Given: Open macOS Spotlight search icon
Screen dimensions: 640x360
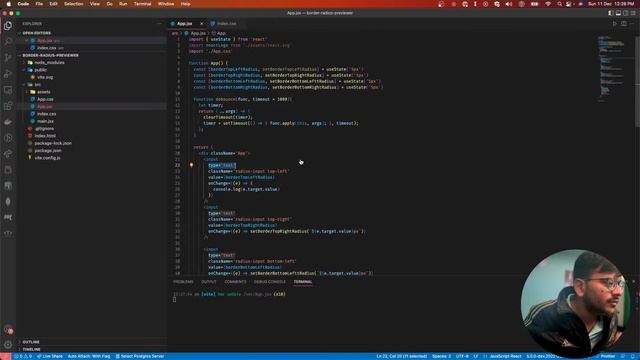Looking at the screenshot, I should coord(559,4).
